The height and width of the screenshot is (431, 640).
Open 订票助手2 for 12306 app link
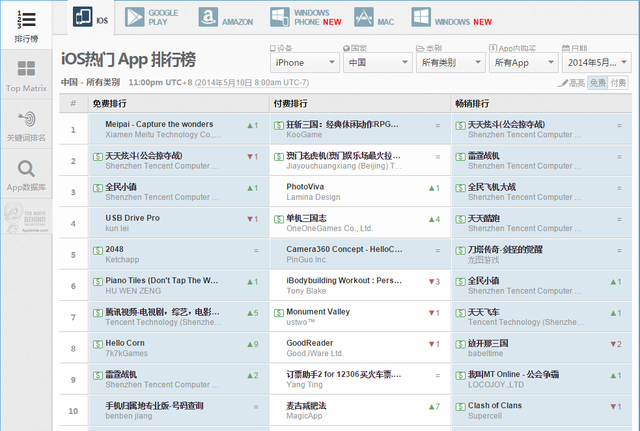[344, 374]
